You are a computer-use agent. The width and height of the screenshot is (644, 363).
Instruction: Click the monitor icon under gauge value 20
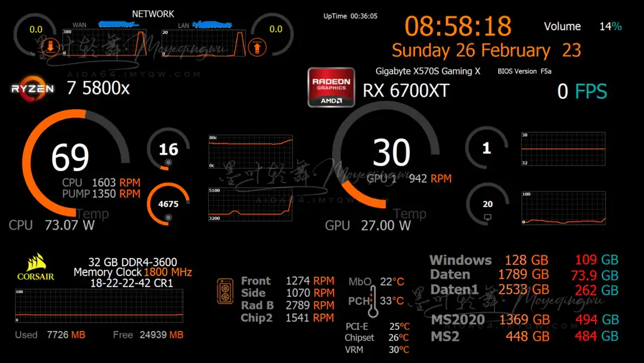(487, 218)
